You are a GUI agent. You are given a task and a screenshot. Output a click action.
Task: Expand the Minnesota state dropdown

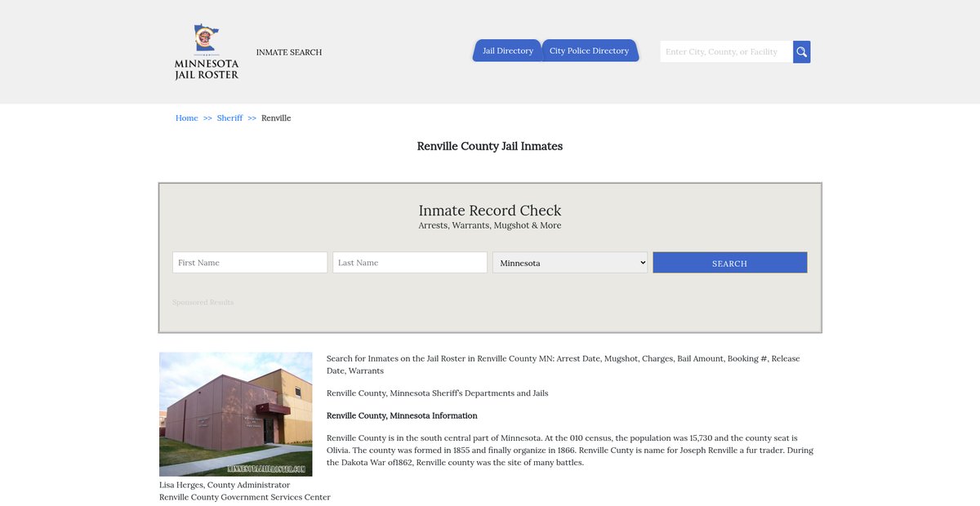(x=570, y=263)
